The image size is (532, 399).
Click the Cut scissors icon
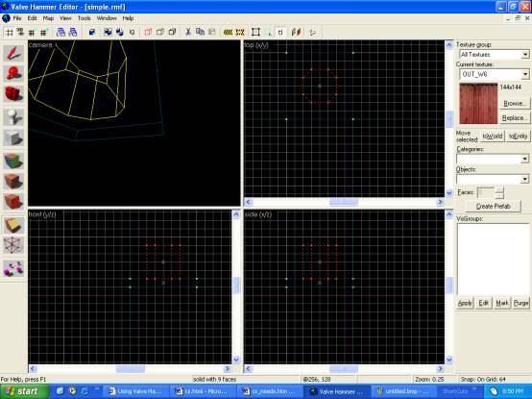(x=188, y=33)
